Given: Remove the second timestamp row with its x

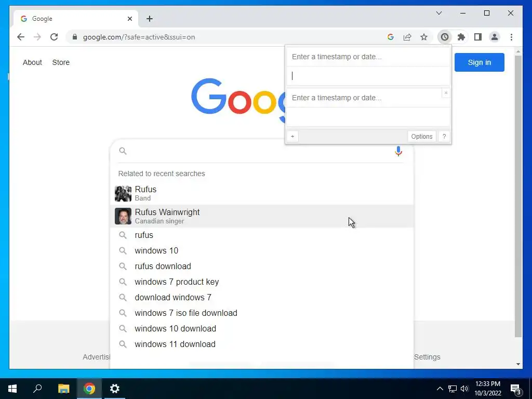Looking at the screenshot, I should 446,92.
